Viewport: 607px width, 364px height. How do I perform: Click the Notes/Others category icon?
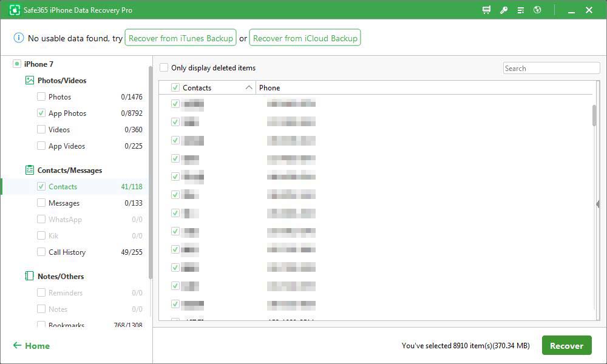click(29, 276)
